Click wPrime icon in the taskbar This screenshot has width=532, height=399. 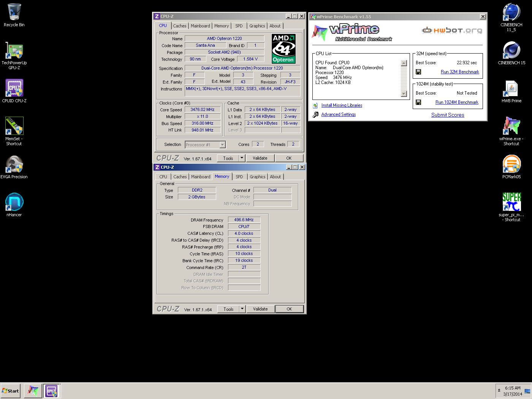(33, 391)
